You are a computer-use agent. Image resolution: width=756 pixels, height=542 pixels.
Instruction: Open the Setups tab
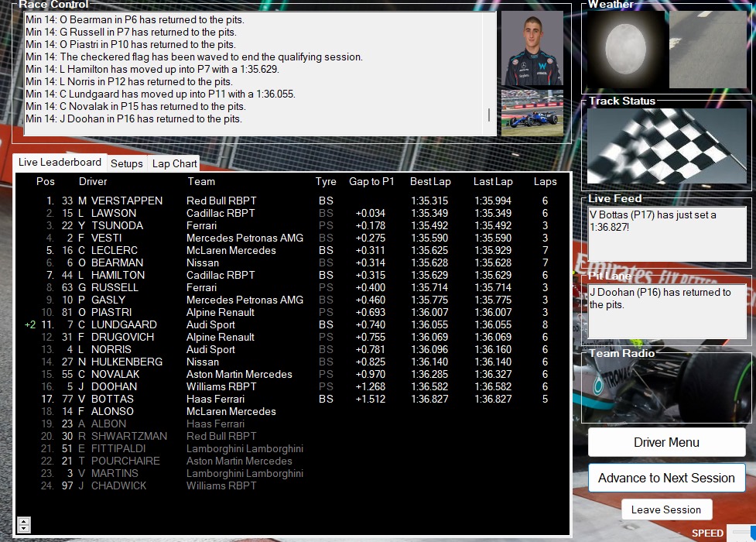[x=127, y=163]
